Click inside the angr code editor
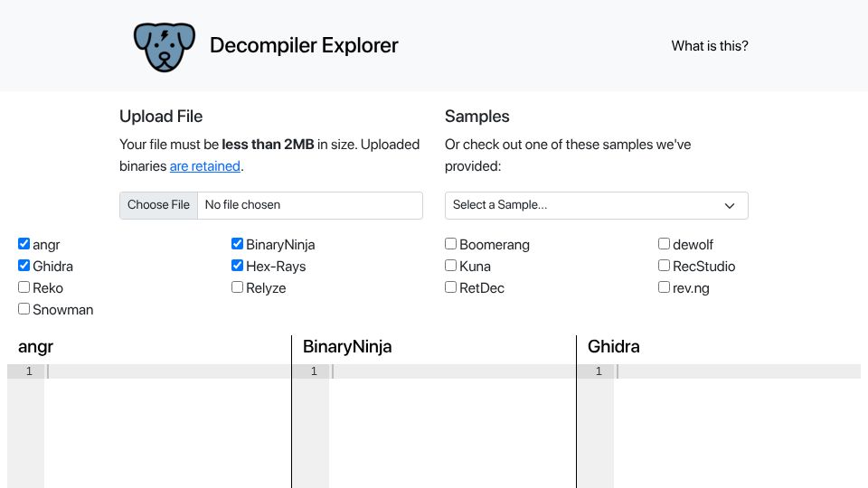The image size is (868, 488). point(168,426)
